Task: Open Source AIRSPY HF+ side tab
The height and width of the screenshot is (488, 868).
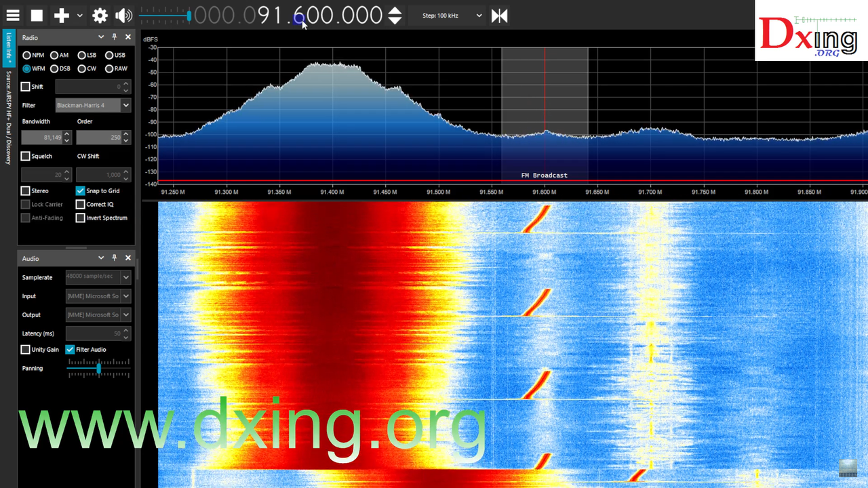Action: coord(9,117)
